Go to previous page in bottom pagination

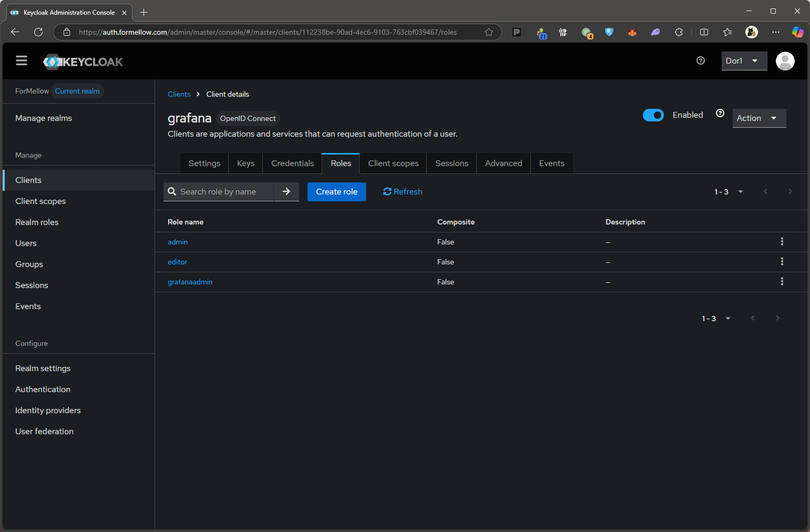[x=753, y=318]
